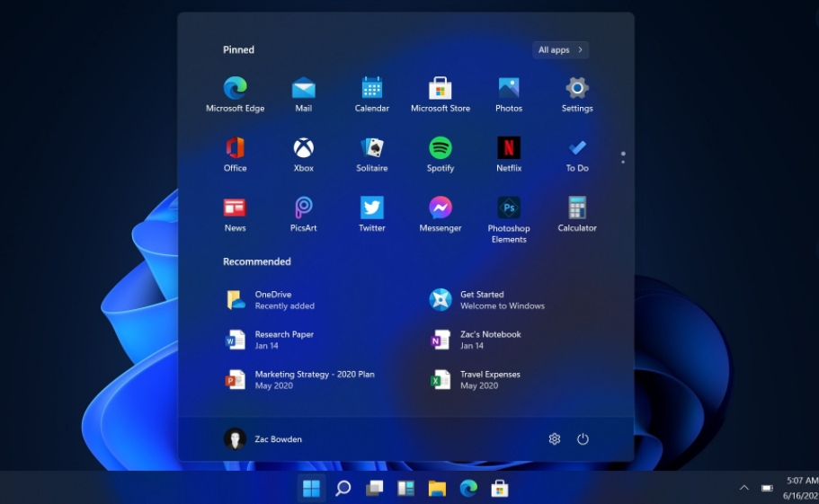Open the Zac Bowden user account menu
This screenshot has height=504, width=819.
pyautogui.click(x=263, y=438)
